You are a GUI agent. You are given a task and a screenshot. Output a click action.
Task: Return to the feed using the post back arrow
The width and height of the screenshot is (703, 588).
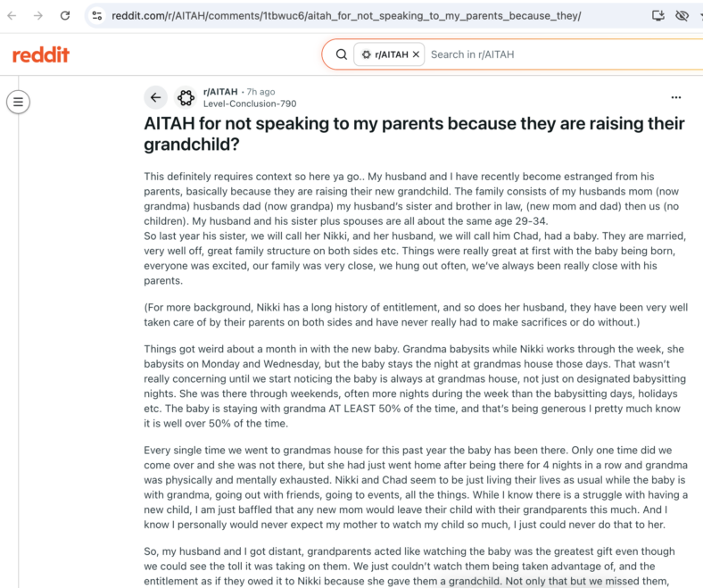tap(155, 97)
